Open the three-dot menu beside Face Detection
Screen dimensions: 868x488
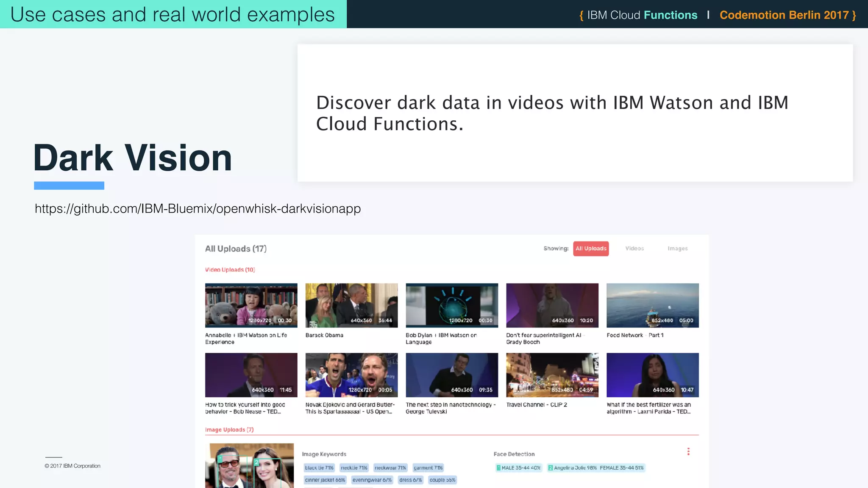click(688, 452)
